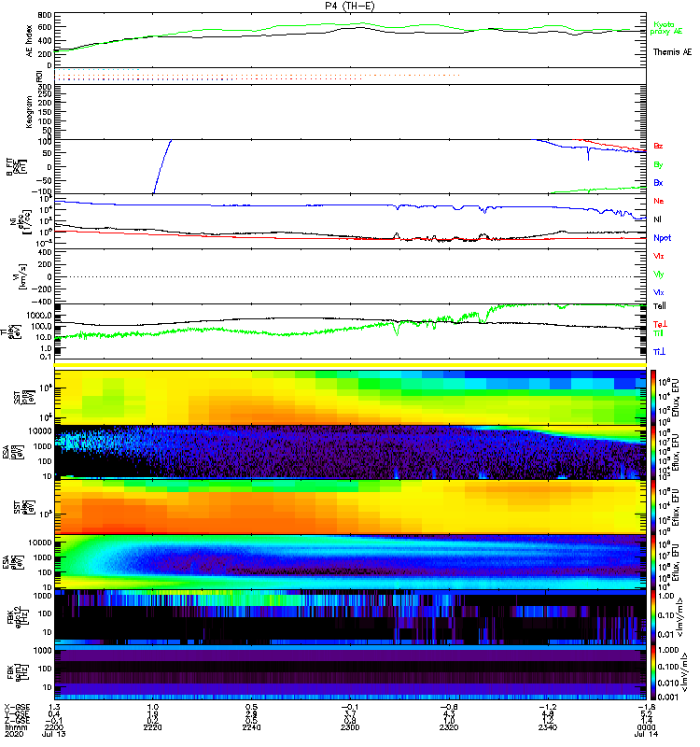Click the plot title P4 (TH-E)
Screen dimensions: 700x747
(350, 6)
